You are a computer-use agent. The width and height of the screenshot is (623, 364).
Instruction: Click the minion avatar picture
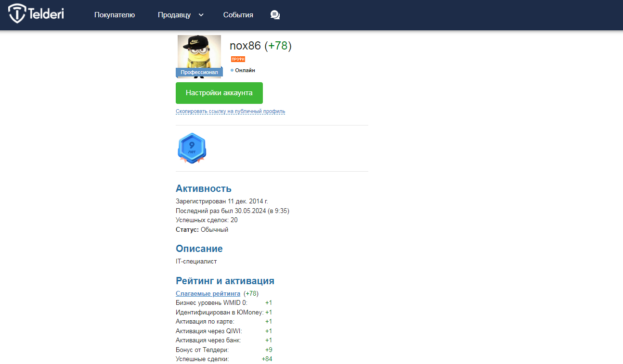click(x=199, y=51)
